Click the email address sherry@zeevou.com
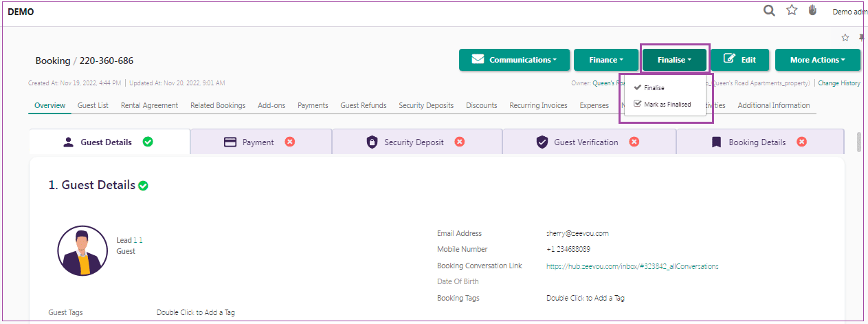Image resolution: width=868 pixels, height=324 pixels. coord(577,233)
